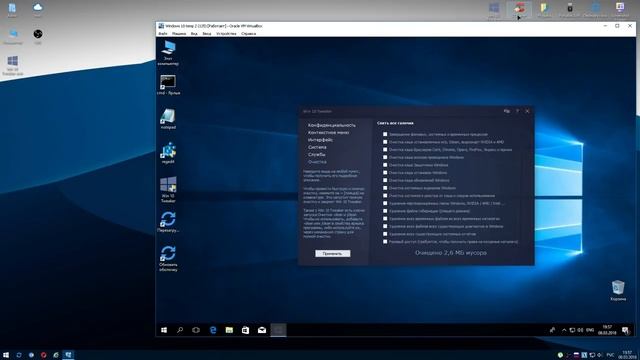Click the language flag icon in Win 10 Tweaker title

point(507,111)
